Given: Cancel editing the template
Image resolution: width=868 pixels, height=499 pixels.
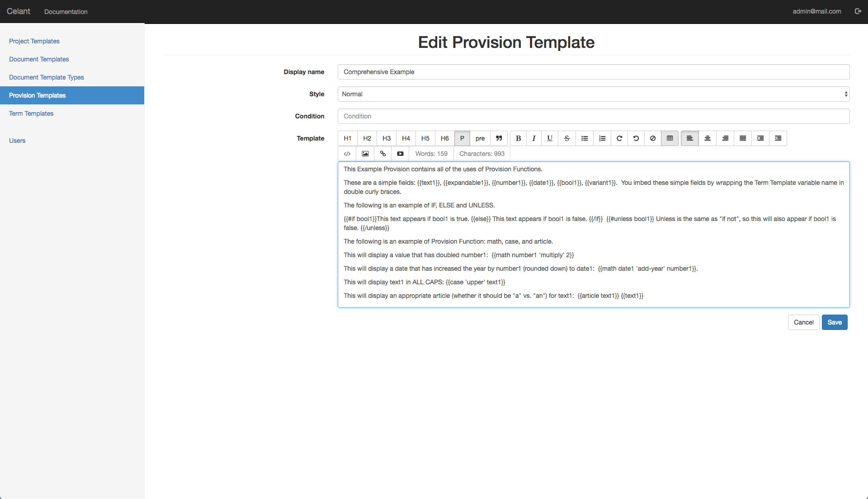Looking at the screenshot, I should [x=803, y=322].
